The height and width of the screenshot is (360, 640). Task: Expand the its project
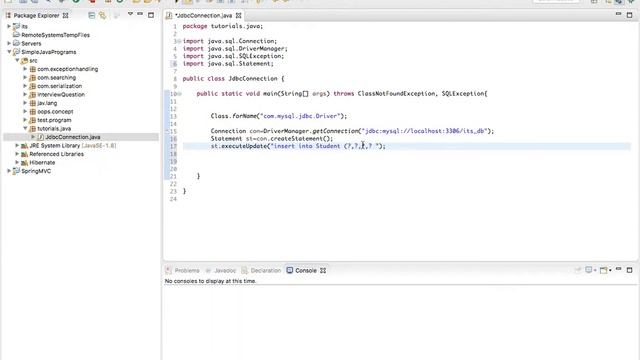(9, 26)
